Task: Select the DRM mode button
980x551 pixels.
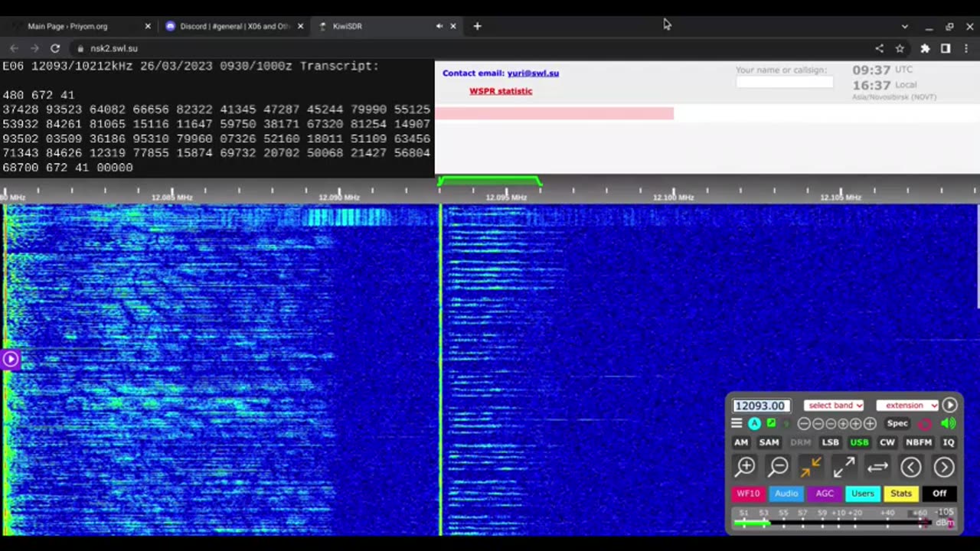Action: (x=800, y=442)
